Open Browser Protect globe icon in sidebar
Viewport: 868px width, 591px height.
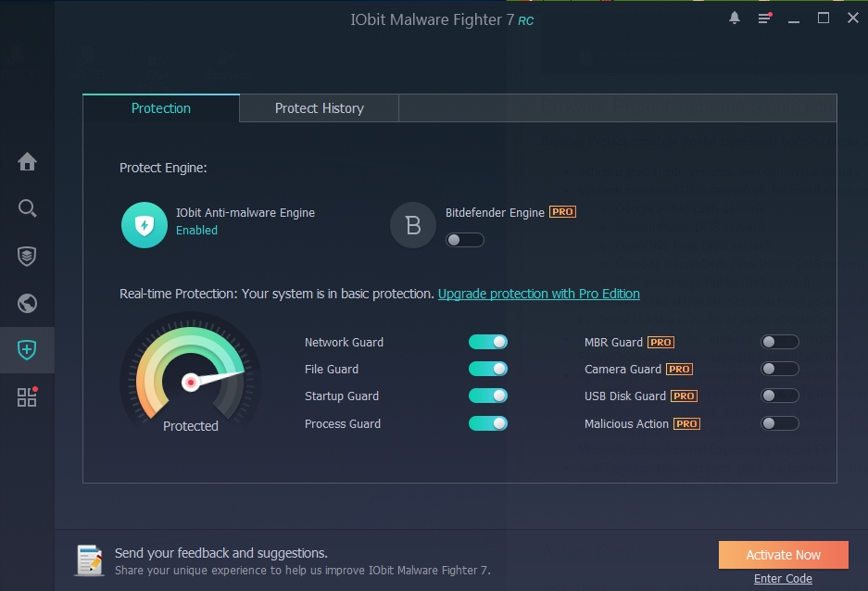tap(27, 303)
